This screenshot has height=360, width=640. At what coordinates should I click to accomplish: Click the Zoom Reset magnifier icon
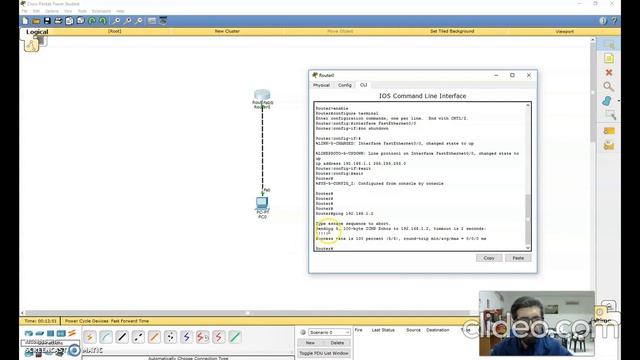tap(128, 21)
